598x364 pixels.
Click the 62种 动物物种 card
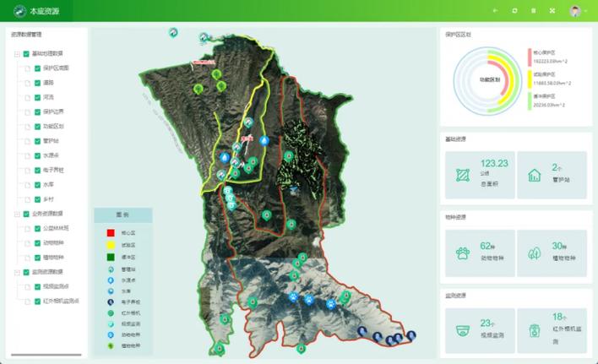click(480, 253)
